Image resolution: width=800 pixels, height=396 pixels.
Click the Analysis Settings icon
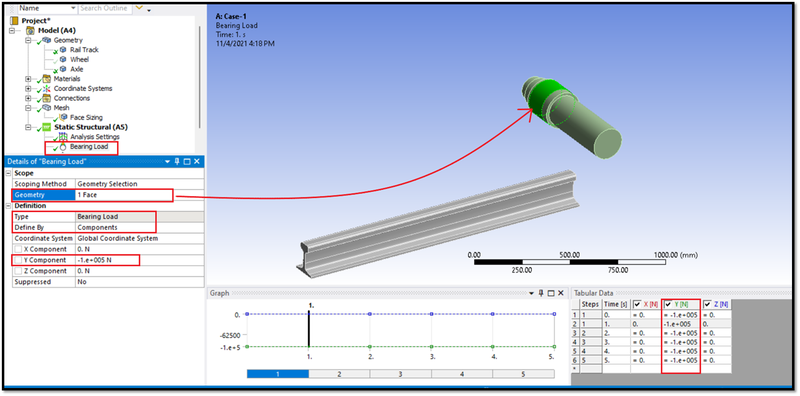click(63, 137)
